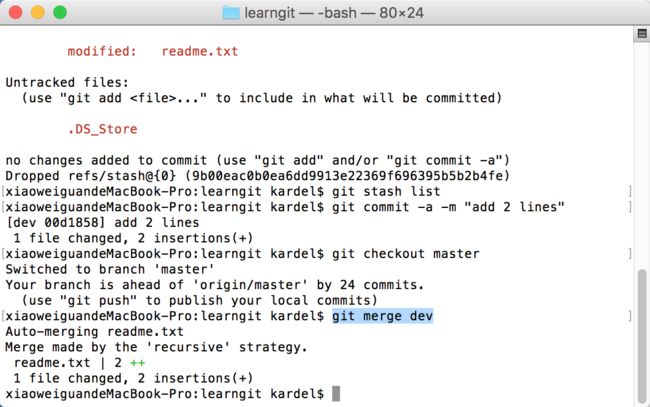The width and height of the screenshot is (650, 407).
Task: Click the right bracket mark beside git merge line
Action: click(x=630, y=316)
